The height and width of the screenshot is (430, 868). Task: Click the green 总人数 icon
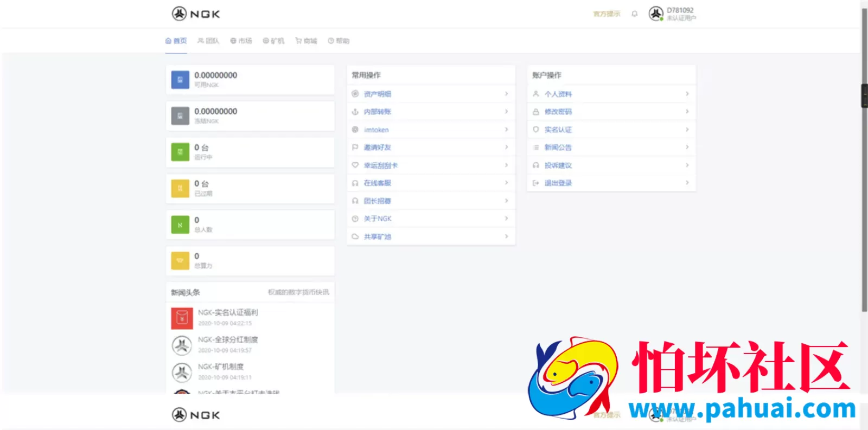pyautogui.click(x=180, y=224)
